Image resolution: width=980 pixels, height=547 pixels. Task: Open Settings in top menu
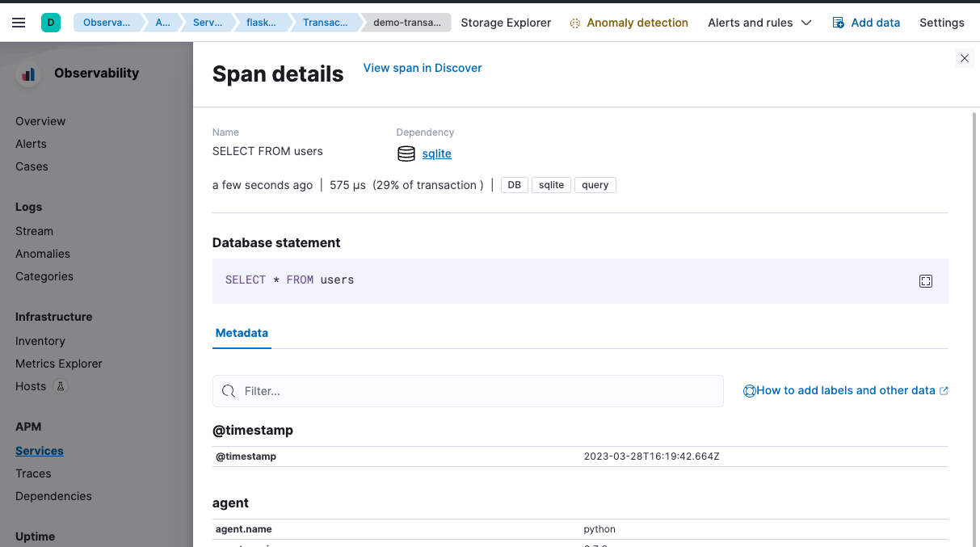(x=941, y=23)
